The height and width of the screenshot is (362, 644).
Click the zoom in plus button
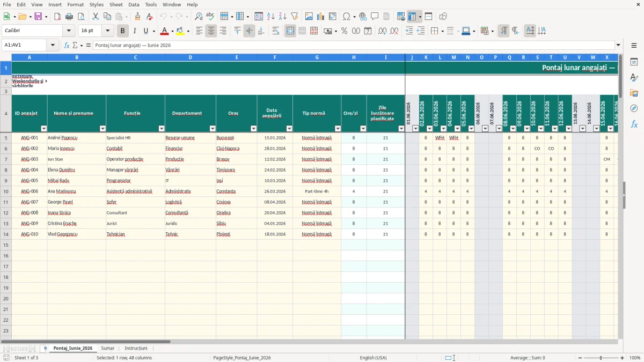coord(623,358)
